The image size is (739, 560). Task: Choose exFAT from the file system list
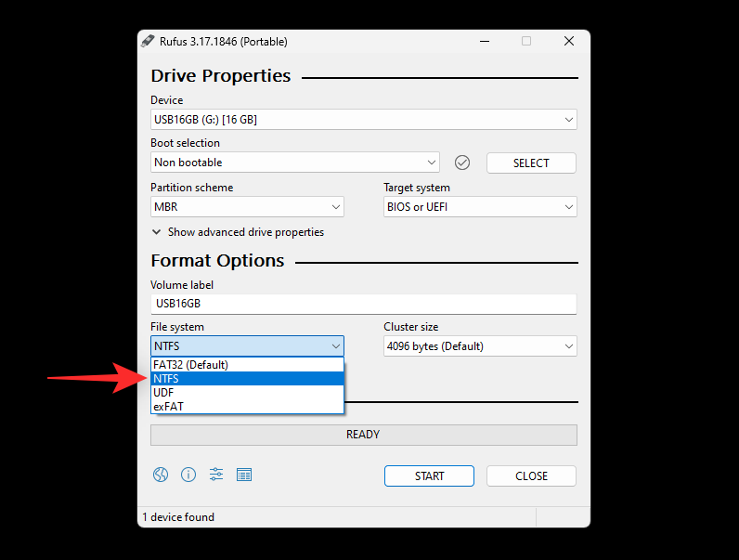248,407
